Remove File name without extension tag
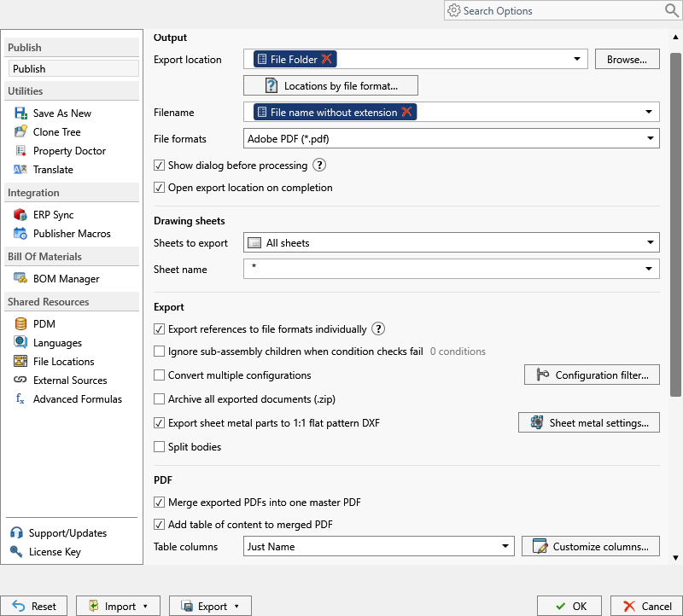Image resolution: width=683 pixels, height=616 pixels. (x=406, y=112)
